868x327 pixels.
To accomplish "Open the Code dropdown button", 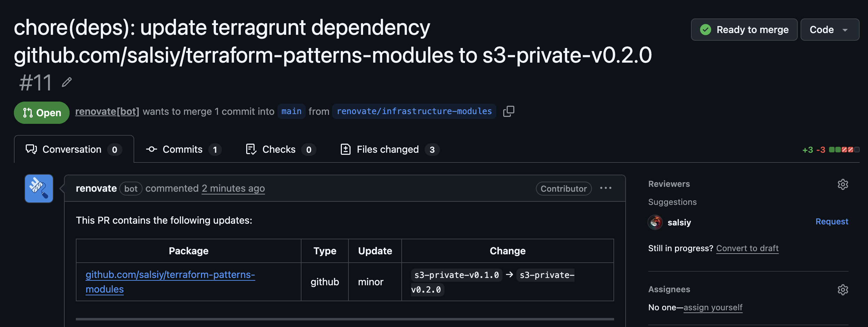I will 830,30.
